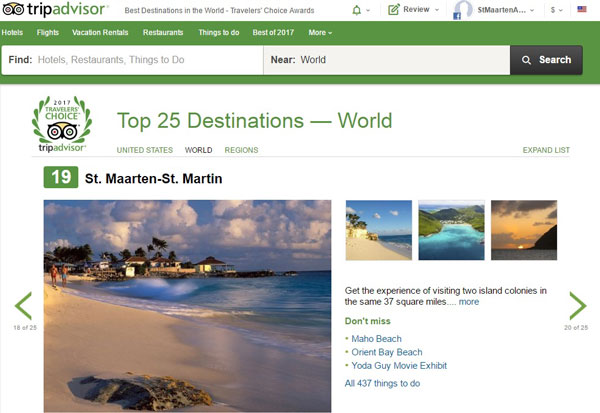Viewport: 600px width, 413px height.
Task: Open Vacation Rentals in navigation bar
Action: coord(100,33)
